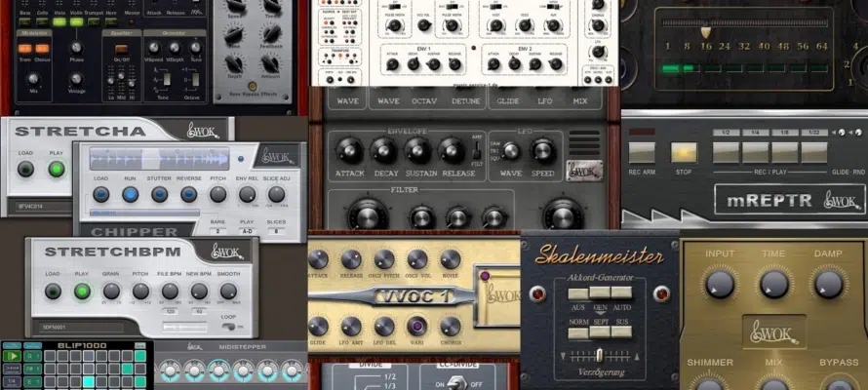Screen dimensions: 868x390
Task: Flip the Octave switch in the Generator section
Action: [x=195, y=79]
